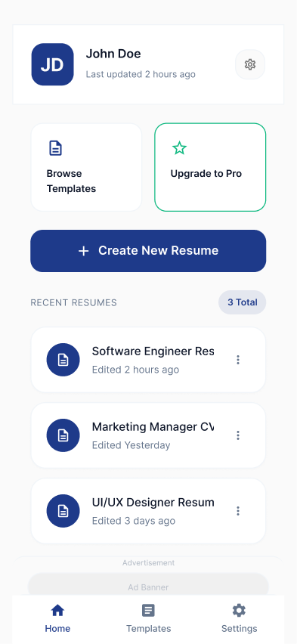Open the UI/UX Designer resume title

pyautogui.click(x=153, y=503)
